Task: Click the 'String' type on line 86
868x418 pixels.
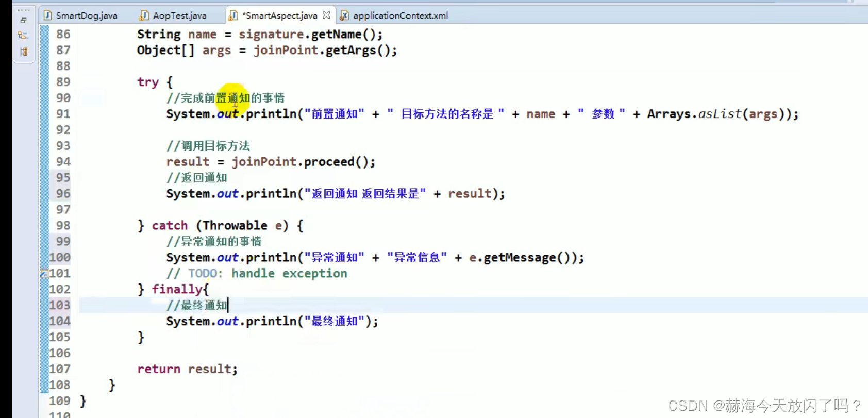Action: tap(159, 35)
